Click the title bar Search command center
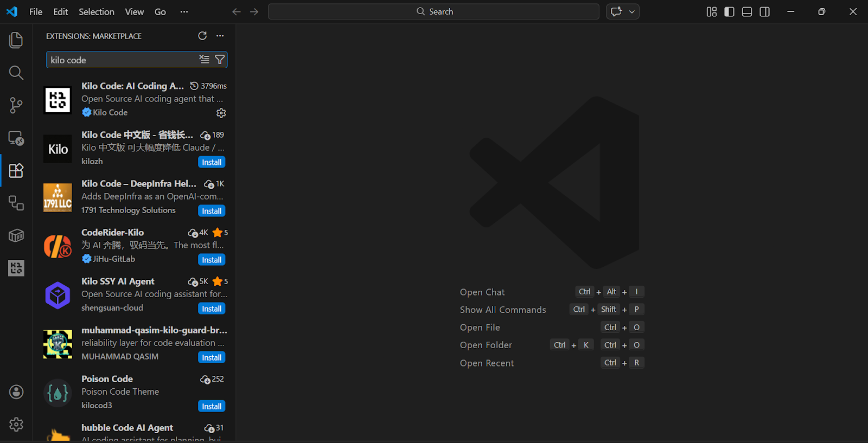The width and height of the screenshot is (868, 443). click(433, 12)
